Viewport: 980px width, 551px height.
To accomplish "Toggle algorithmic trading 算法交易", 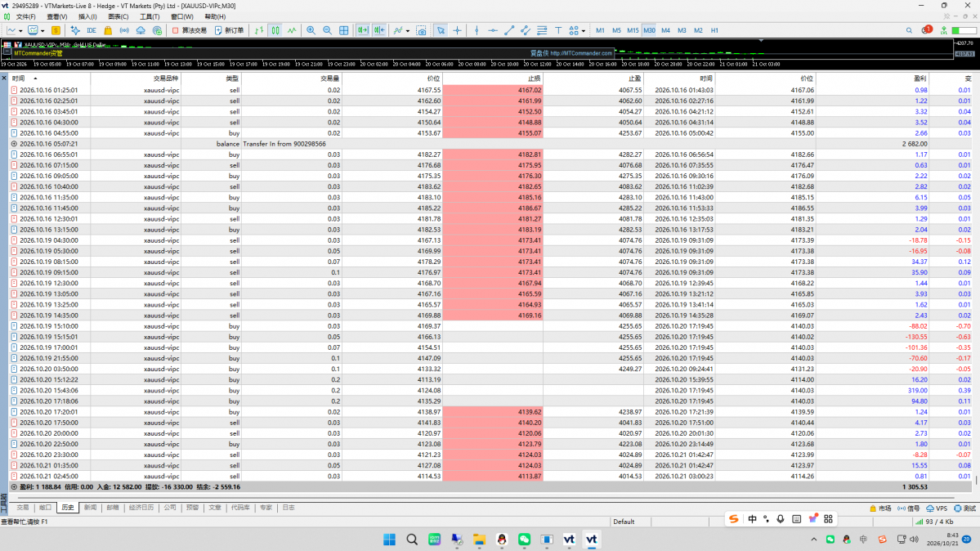I will tap(190, 30).
